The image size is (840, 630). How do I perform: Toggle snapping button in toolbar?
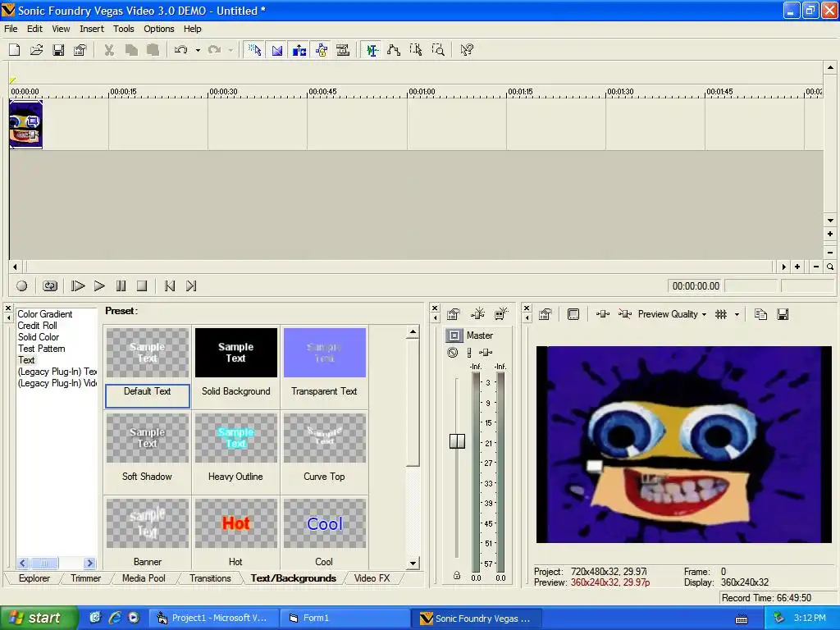pyautogui.click(x=254, y=50)
